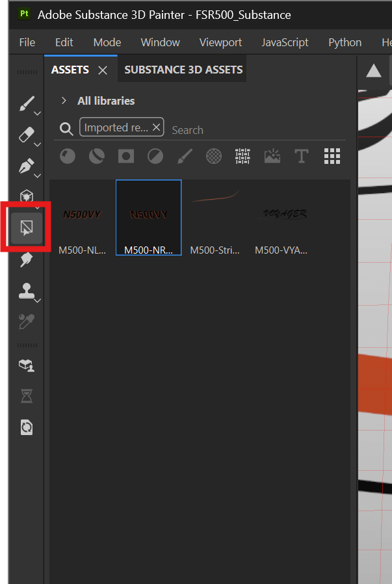Filter assets by Textures pattern icon
The image size is (392, 584).
(x=242, y=156)
